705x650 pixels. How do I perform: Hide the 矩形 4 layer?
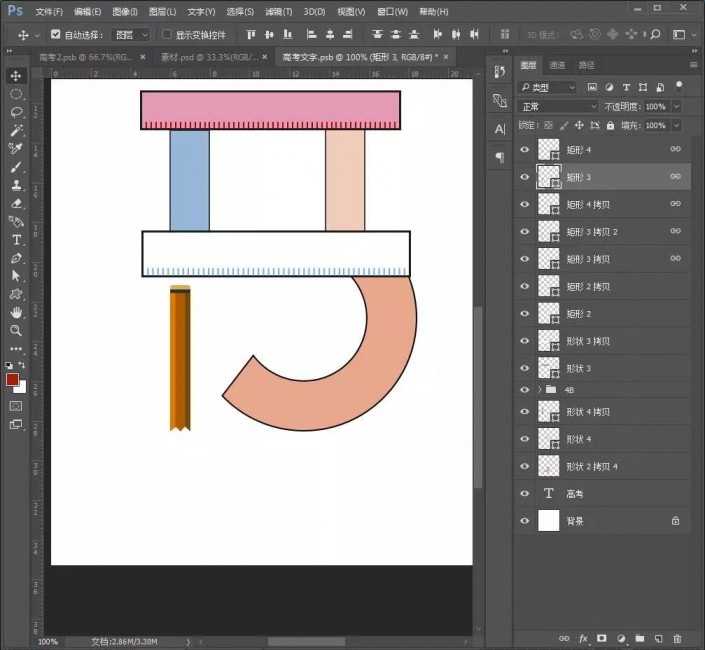coord(524,150)
